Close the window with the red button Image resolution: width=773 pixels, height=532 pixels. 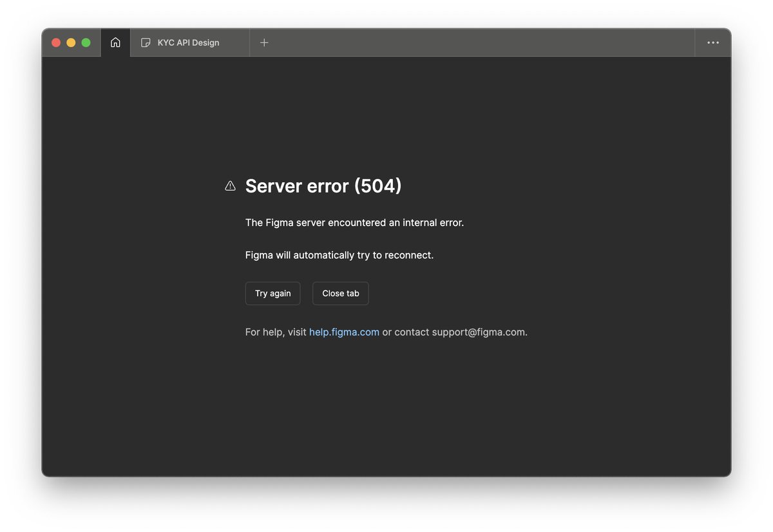(x=56, y=43)
